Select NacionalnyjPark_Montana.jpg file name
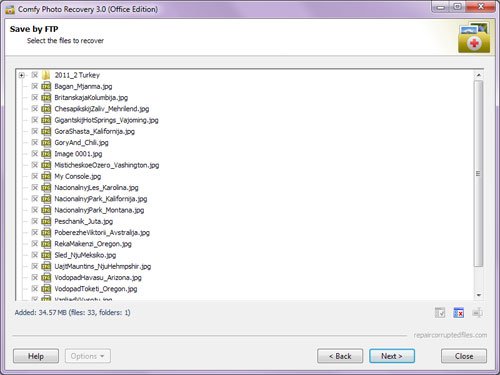Image resolution: width=500 pixels, height=375 pixels. tap(99, 210)
